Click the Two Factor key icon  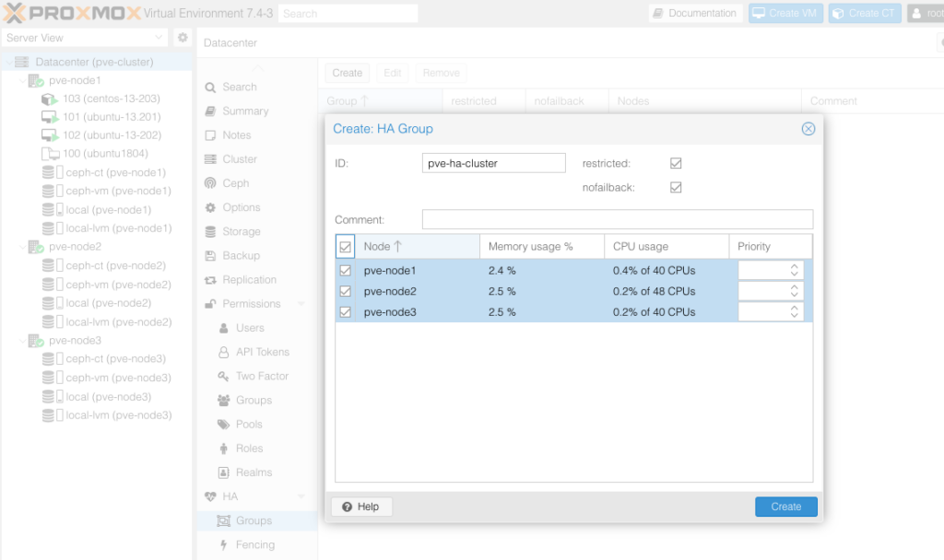point(223,376)
